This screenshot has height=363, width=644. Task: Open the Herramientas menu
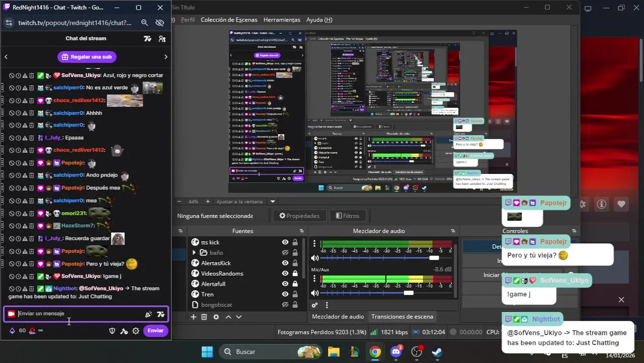tap(282, 20)
